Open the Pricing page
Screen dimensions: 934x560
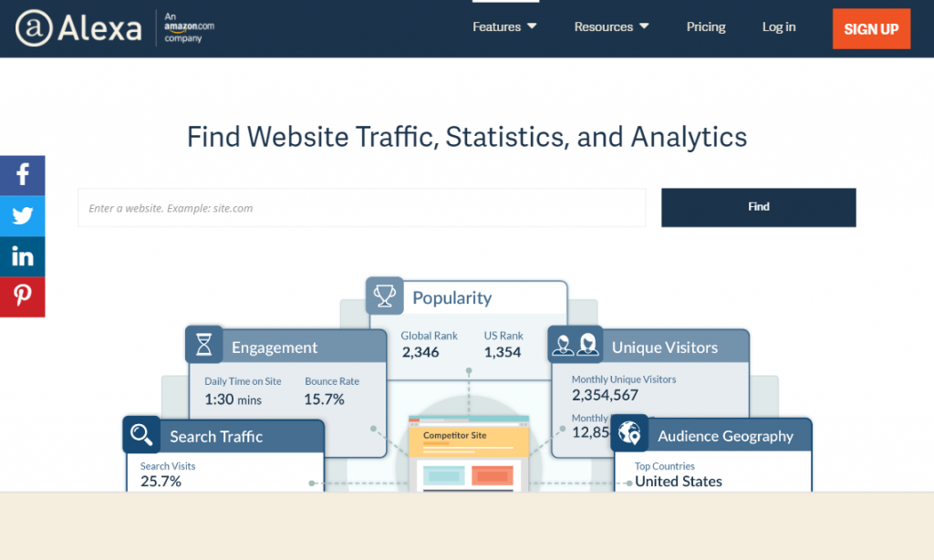[706, 26]
